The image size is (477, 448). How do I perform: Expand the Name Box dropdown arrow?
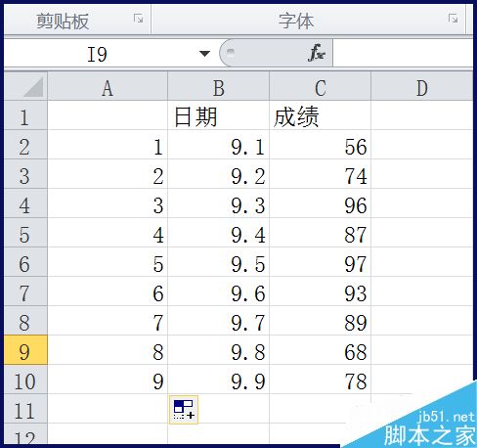(204, 54)
